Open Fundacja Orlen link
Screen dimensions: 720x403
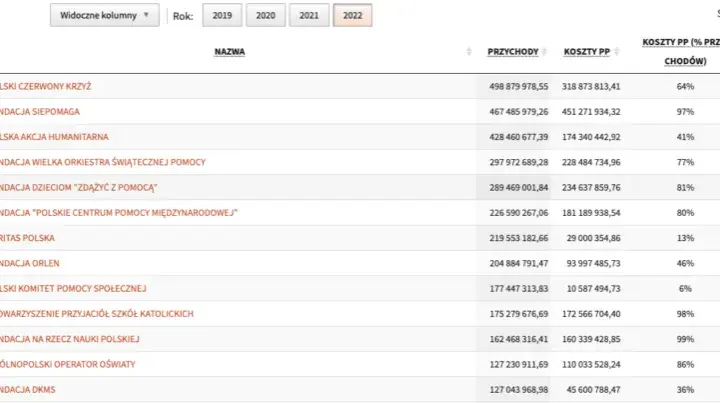[x=29, y=263]
